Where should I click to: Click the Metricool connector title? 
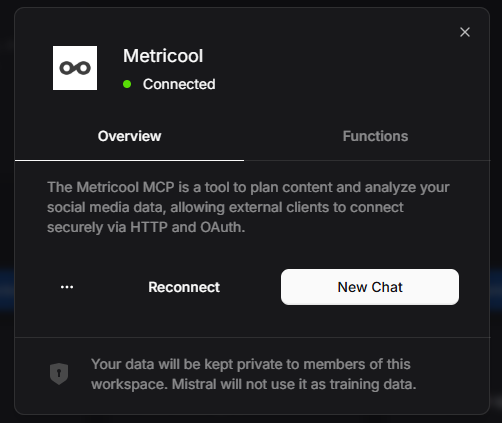click(x=163, y=56)
